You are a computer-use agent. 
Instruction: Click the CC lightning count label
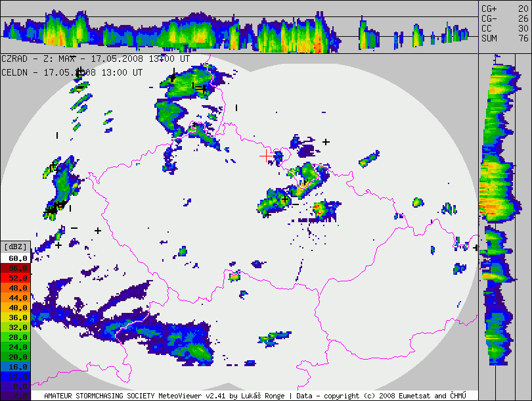pos(487,28)
